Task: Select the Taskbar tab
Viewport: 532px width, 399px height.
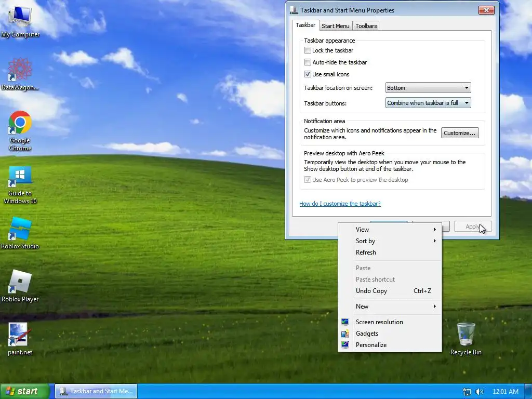Action: (x=305, y=25)
